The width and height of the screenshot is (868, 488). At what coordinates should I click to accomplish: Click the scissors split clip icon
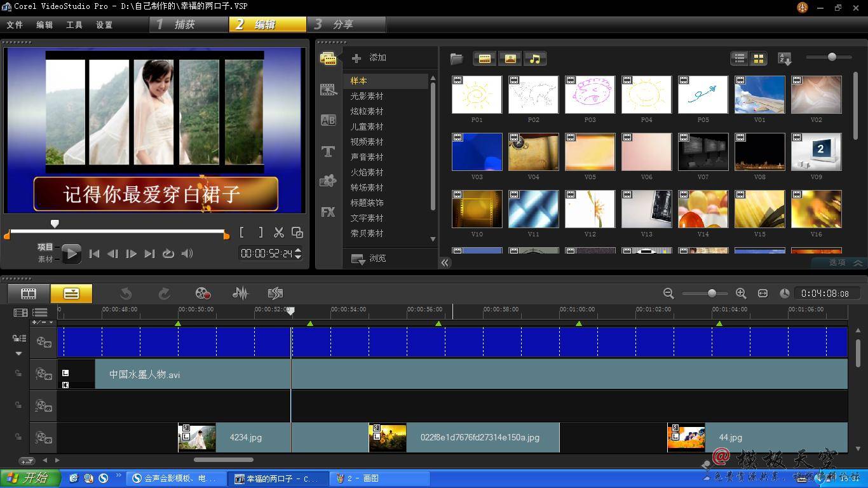[278, 233]
